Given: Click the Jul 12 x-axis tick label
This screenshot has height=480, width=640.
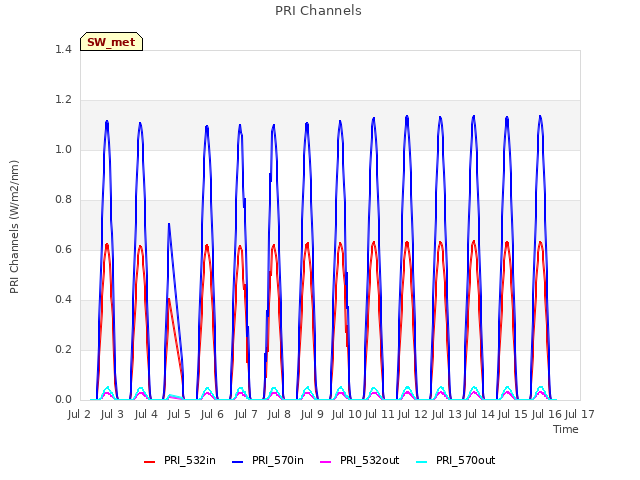Looking at the screenshot, I should 413,414.
